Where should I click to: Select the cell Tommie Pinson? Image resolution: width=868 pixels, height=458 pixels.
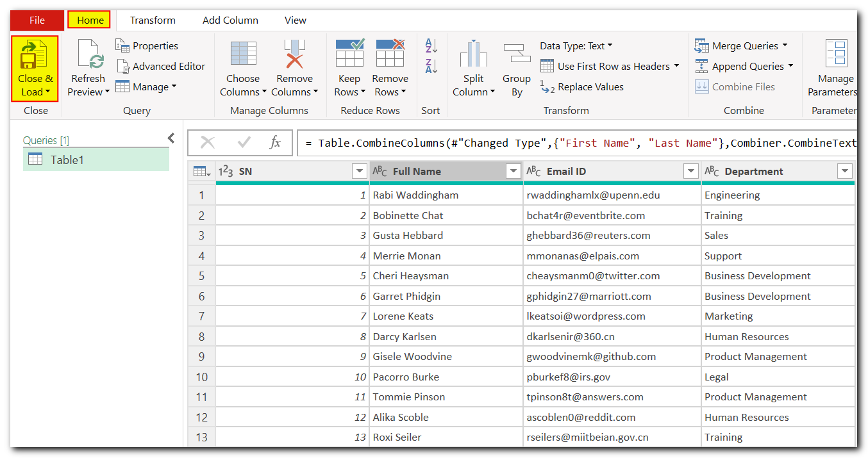tap(446, 397)
